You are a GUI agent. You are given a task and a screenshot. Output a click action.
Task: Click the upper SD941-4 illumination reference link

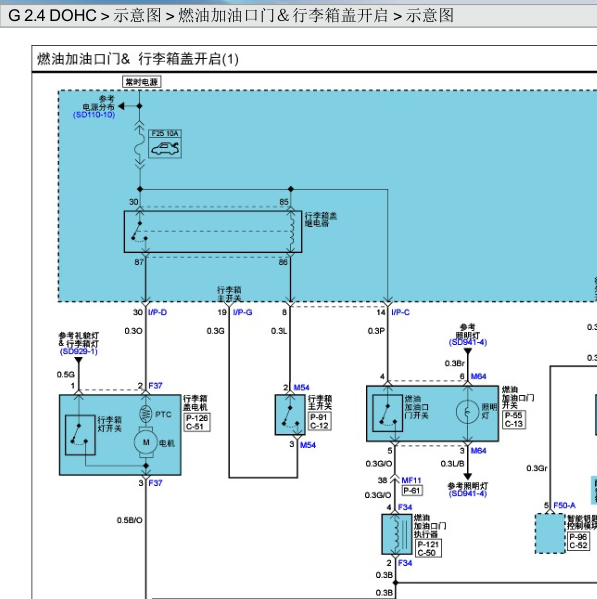(468, 342)
